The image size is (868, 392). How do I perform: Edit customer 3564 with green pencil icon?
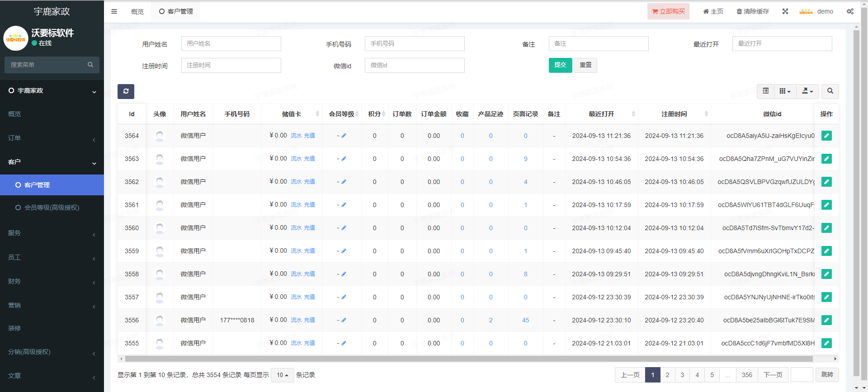[826, 136]
